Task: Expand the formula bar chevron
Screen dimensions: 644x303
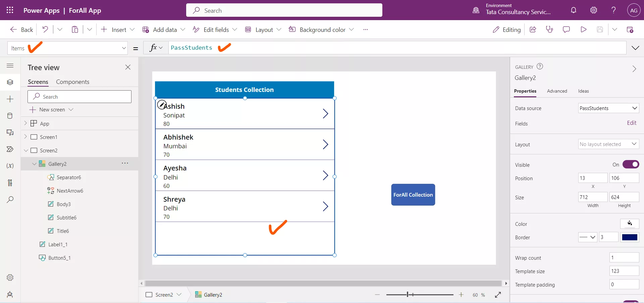Action: pos(635,48)
